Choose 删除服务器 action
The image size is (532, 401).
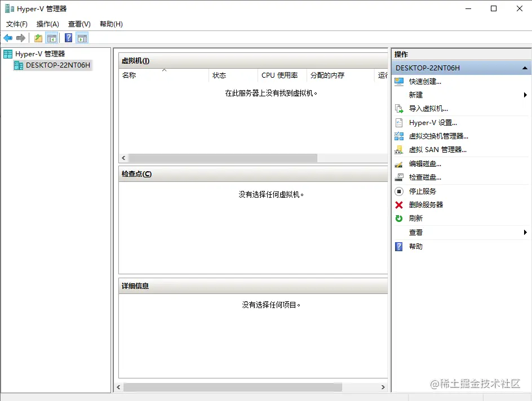[426, 205]
